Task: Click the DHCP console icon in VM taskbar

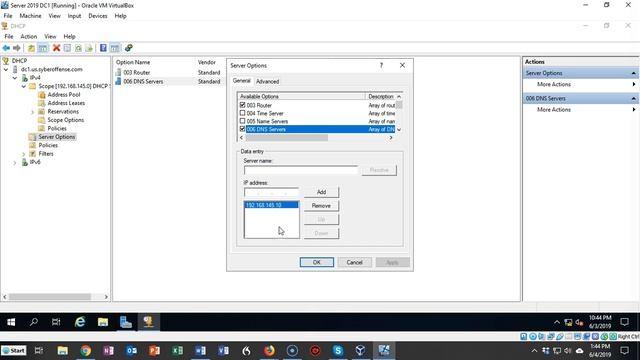Action: 149,322
